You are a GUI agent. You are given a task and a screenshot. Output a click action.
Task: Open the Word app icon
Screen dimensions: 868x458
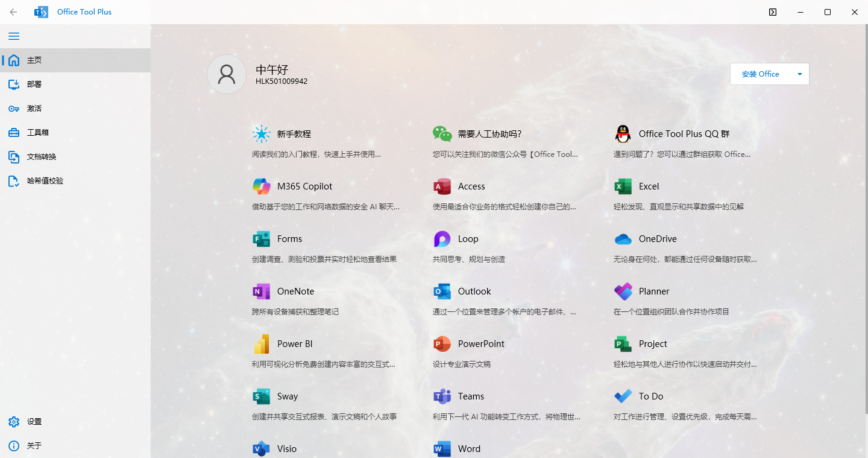point(442,449)
